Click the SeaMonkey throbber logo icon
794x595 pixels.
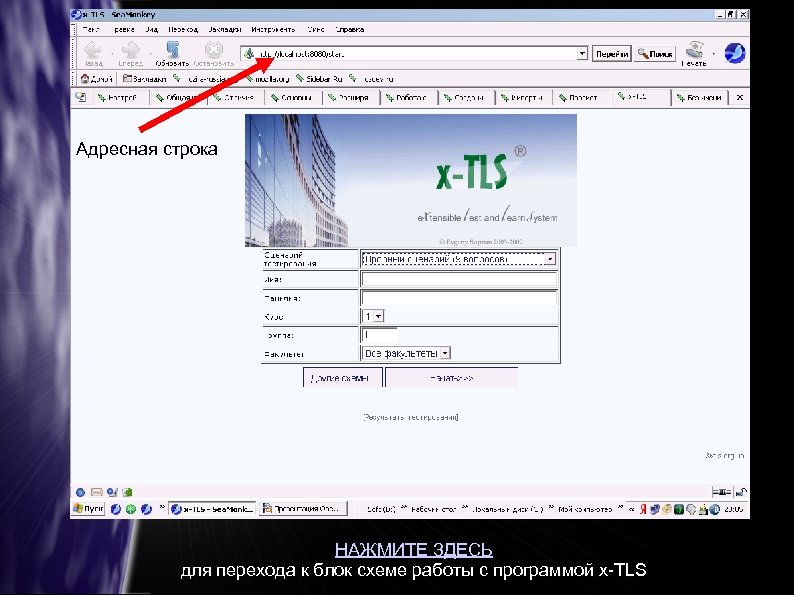pos(735,53)
